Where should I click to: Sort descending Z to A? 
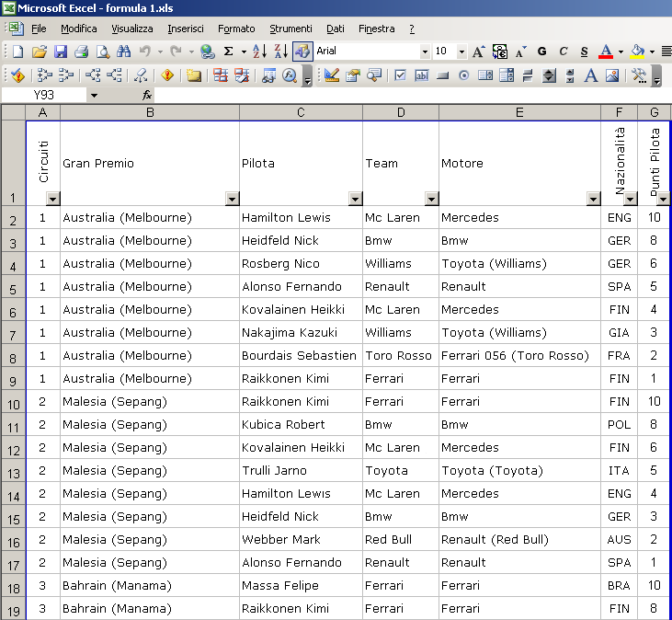pos(280,52)
